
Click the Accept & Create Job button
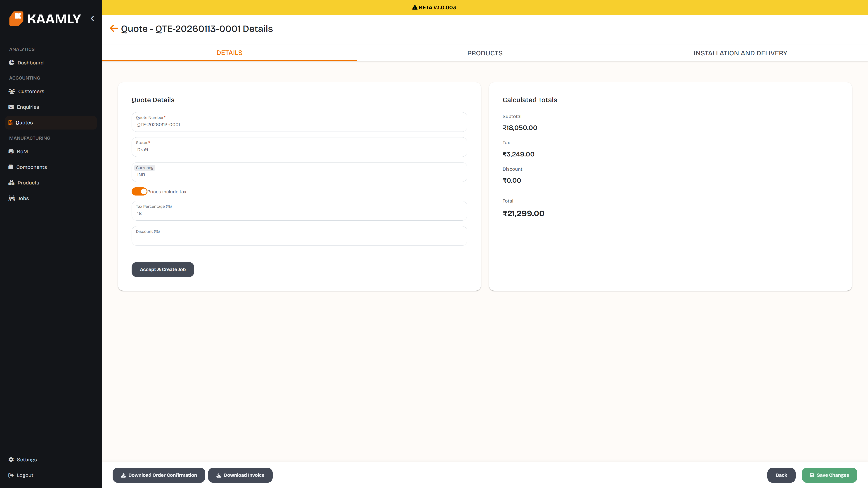point(163,269)
